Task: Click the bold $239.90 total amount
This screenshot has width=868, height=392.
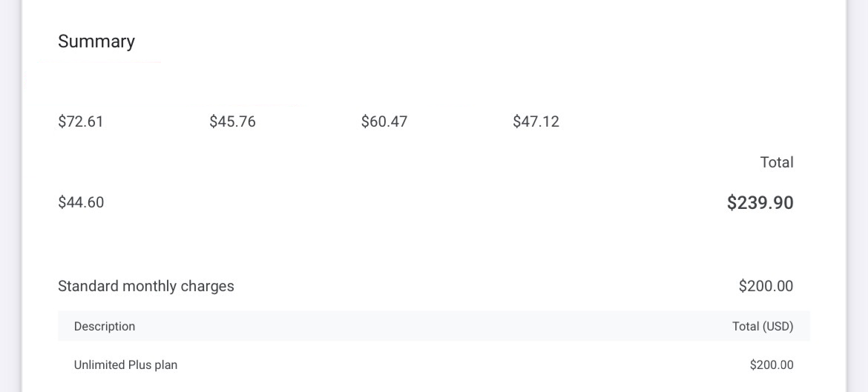Action: pyautogui.click(x=760, y=203)
